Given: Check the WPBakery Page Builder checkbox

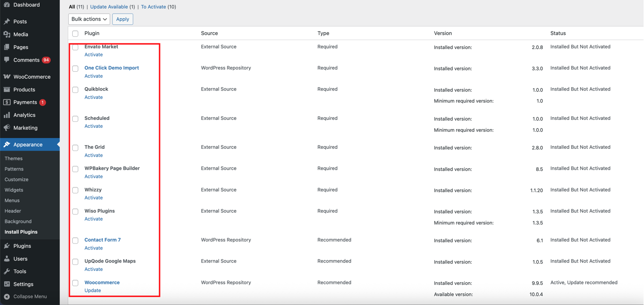Looking at the screenshot, I should tap(75, 169).
